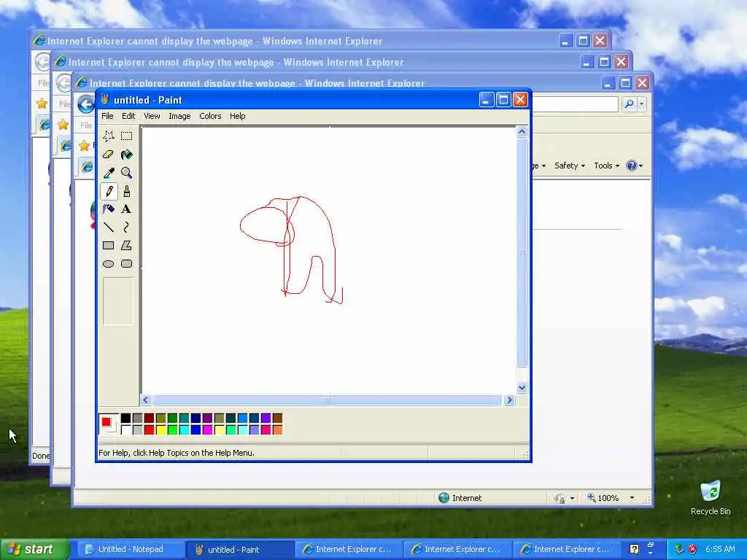Screen dimensions: 747x560
Task: Open the Windows Start menu
Action: click(34, 550)
